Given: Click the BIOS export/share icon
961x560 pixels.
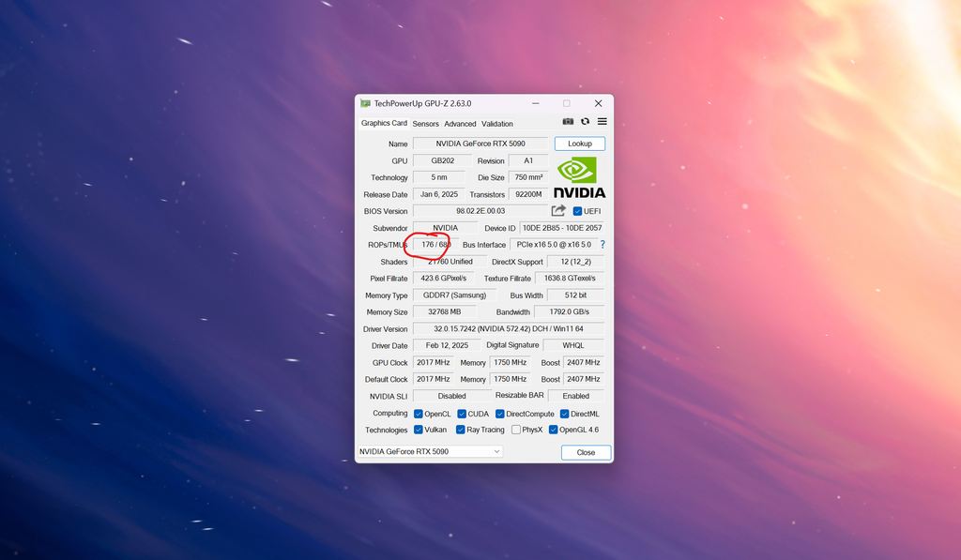Looking at the screenshot, I should [557, 211].
